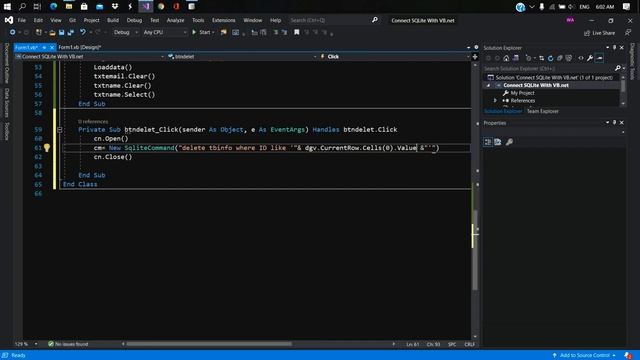
Task: Click the Undo arrow in the toolbar
Action: coord(83,32)
